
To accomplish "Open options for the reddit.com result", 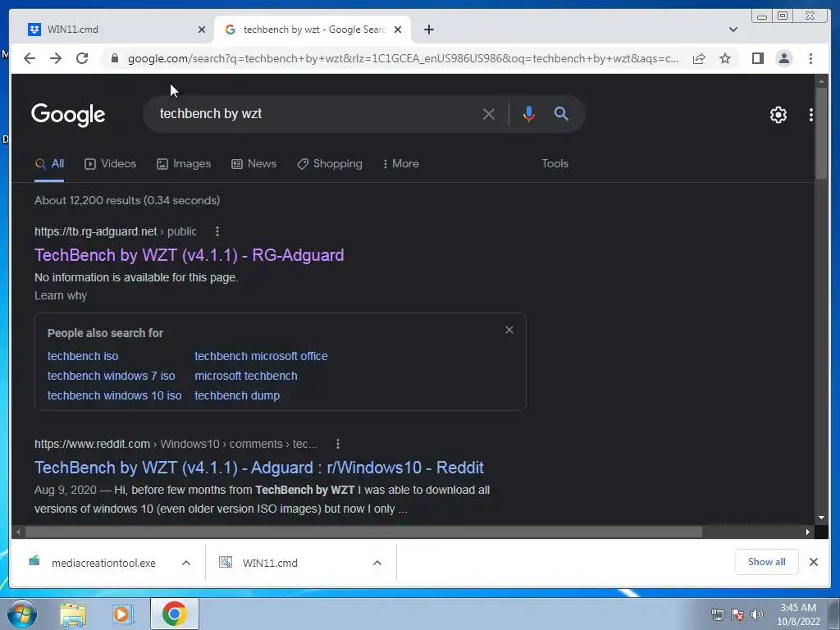I will pyautogui.click(x=337, y=444).
